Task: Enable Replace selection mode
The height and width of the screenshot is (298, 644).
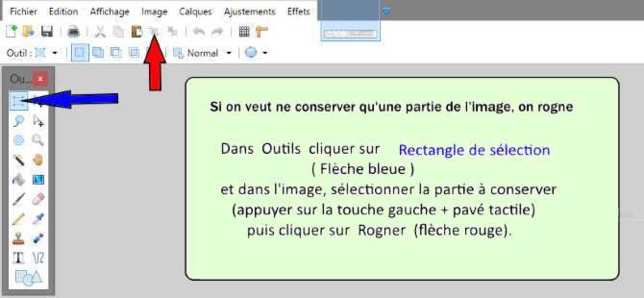Action: [x=80, y=53]
